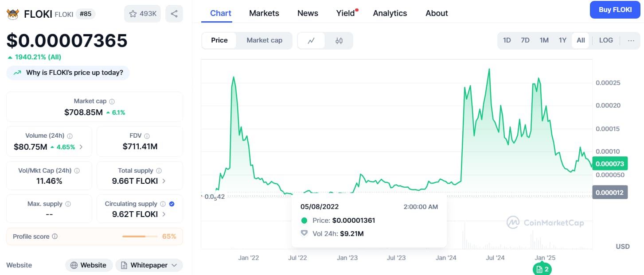Click the tooltip Vol 24h $9.21M
Image resolution: width=644 pixels, height=275 pixels.
352,233
